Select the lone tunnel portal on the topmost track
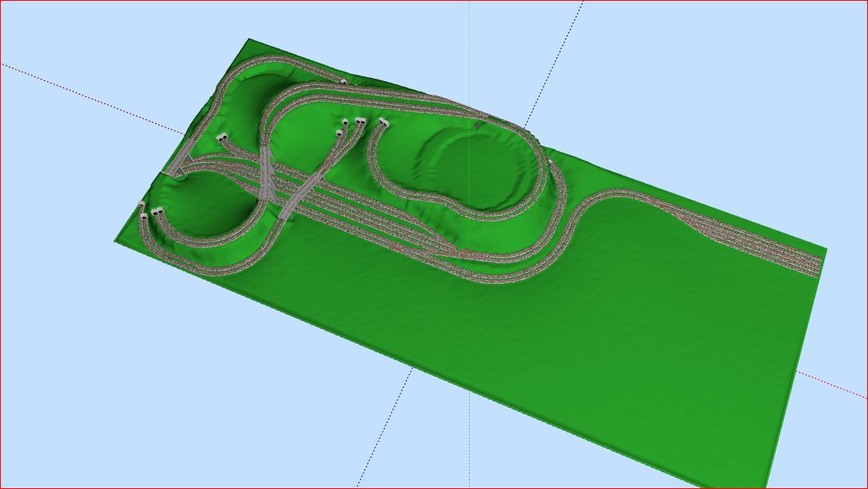Screen dimensions: 868x489 point(343,81)
